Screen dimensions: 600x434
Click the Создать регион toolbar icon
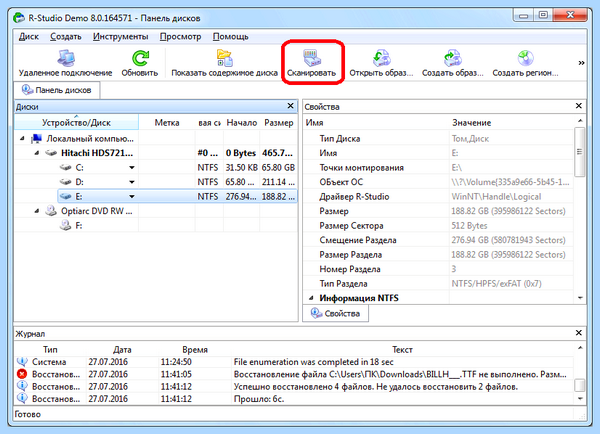[525, 63]
